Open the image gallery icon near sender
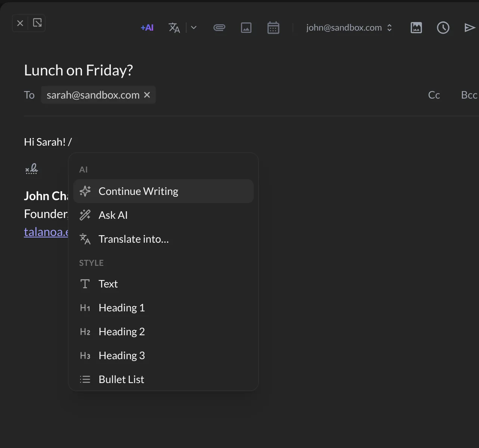Image resolution: width=479 pixels, height=448 pixels. (x=416, y=28)
